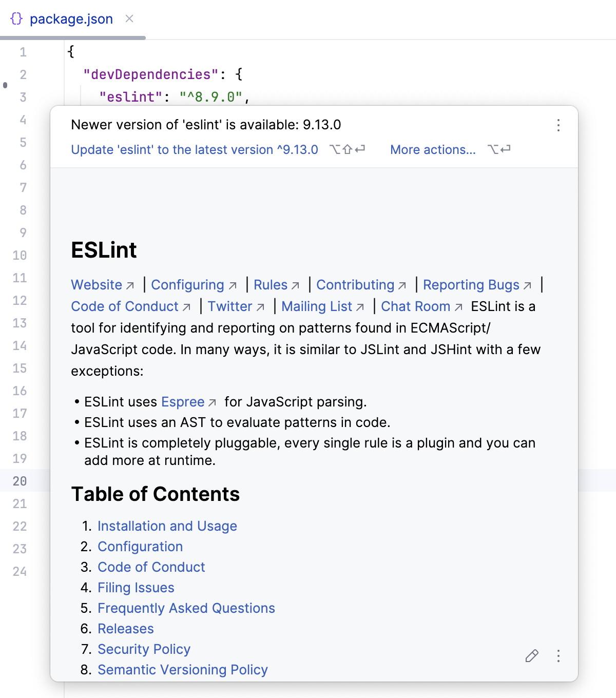The width and height of the screenshot is (616, 698).
Task: Click the external link arrow beside Espree
Action: [212, 403]
